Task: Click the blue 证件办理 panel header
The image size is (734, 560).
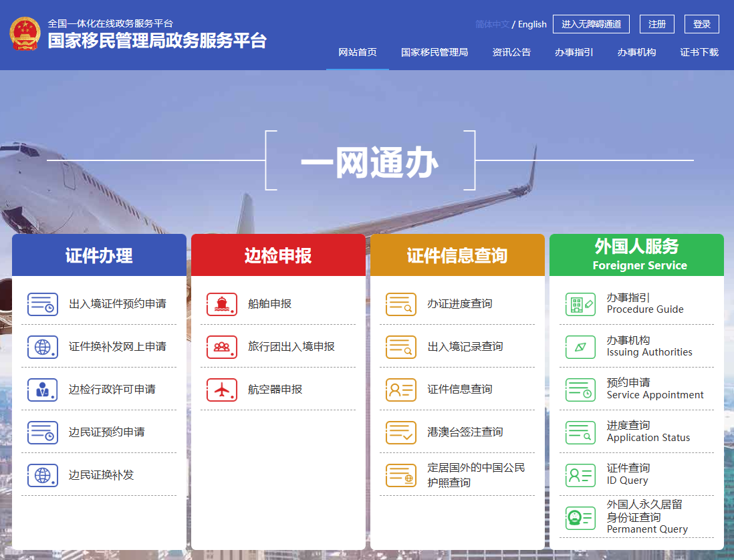Action: [x=99, y=255]
